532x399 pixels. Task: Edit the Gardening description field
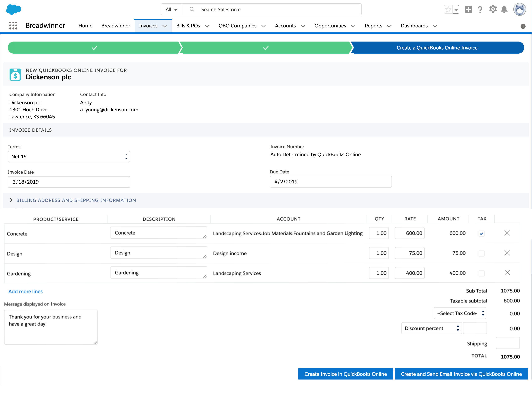[x=159, y=273]
